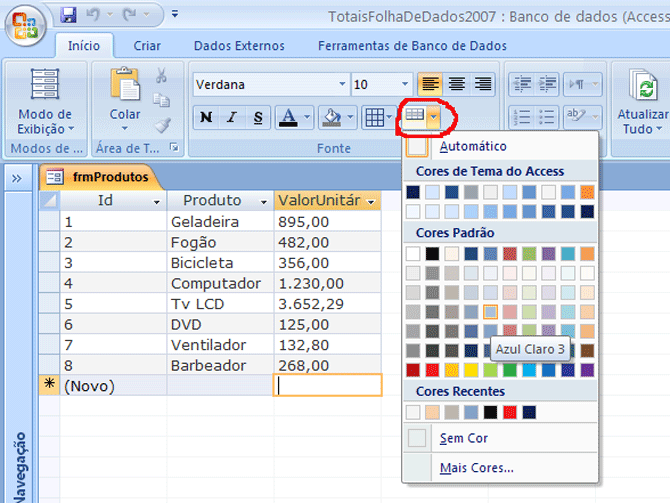Screen dimensions: 670x503
Task: Click the gridlines icon
Action: tap(375, 117)
